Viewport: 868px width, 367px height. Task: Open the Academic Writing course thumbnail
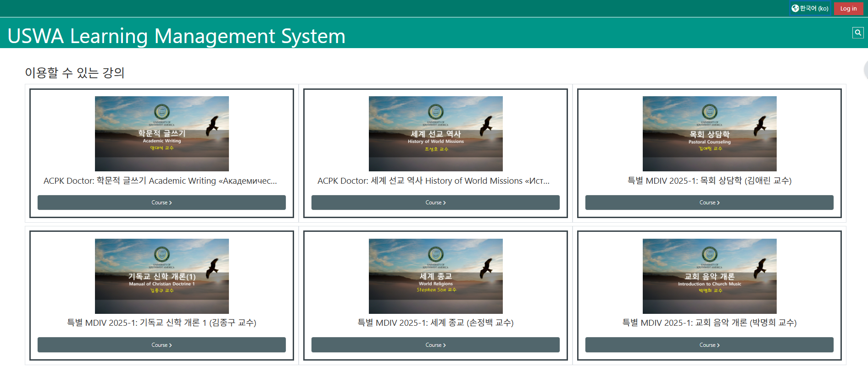coord(161,134)
